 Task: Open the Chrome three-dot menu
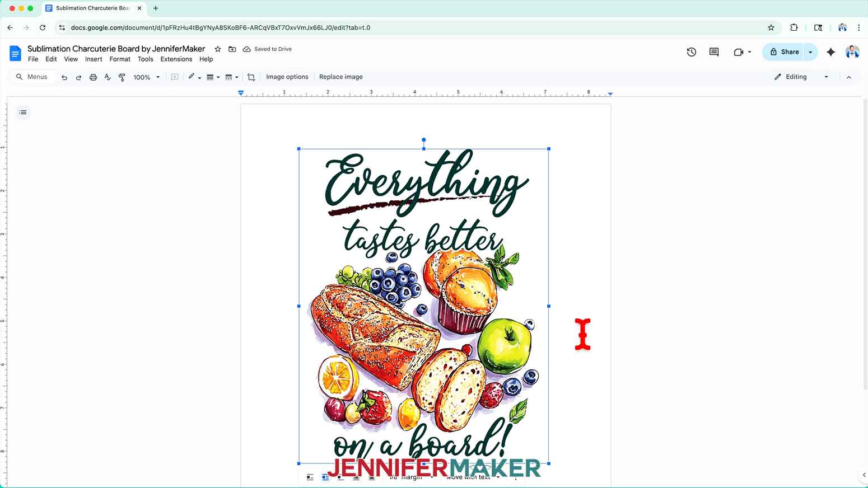pos(858,27)
